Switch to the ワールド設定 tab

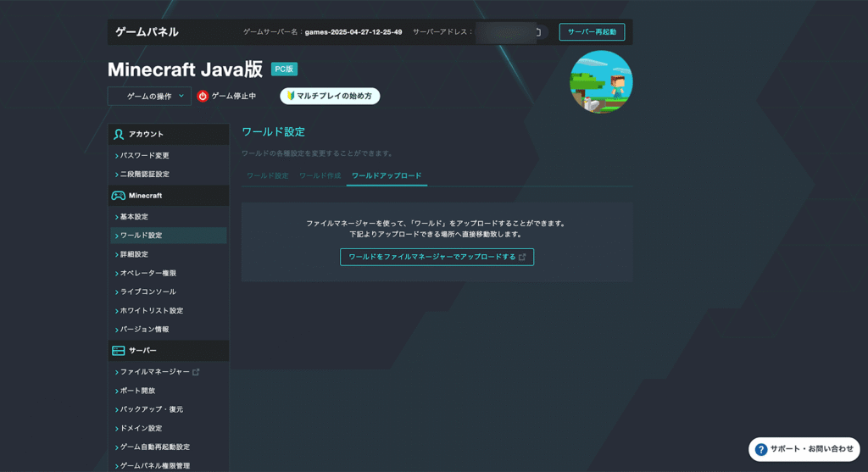267,176
